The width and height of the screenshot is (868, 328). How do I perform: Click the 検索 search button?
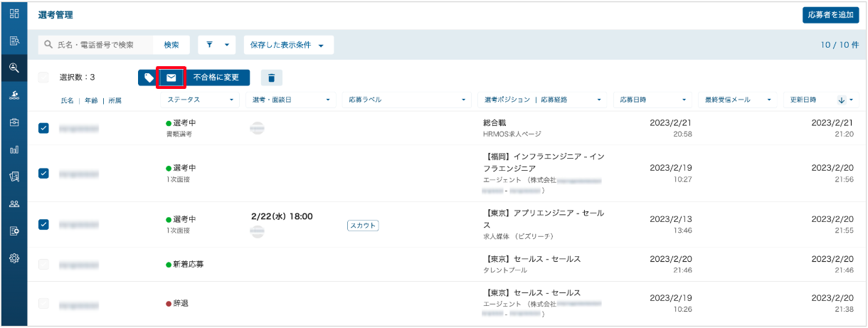pyautogui.click(x=171, y=44)
